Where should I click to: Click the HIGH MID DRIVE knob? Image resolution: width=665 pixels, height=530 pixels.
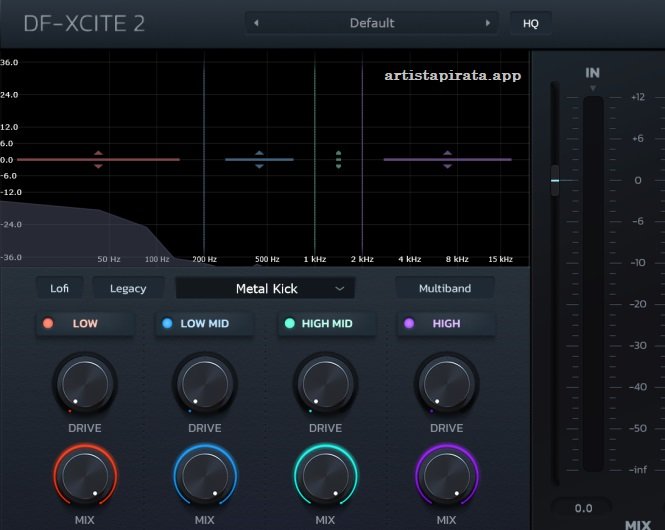[325, 384]
